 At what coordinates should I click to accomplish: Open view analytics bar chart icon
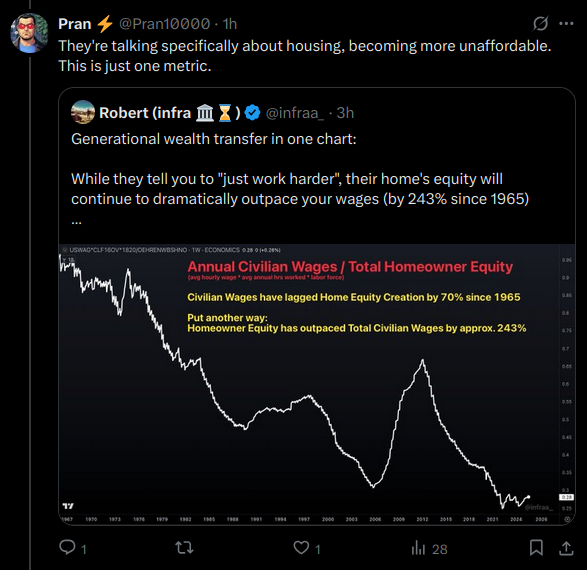point(418,549)
